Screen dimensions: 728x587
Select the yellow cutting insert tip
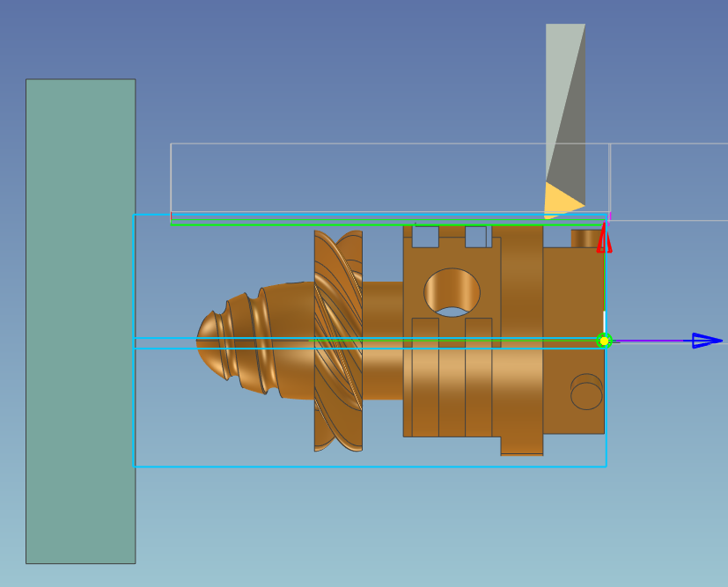pyautogui.click(x=559, y=202)
